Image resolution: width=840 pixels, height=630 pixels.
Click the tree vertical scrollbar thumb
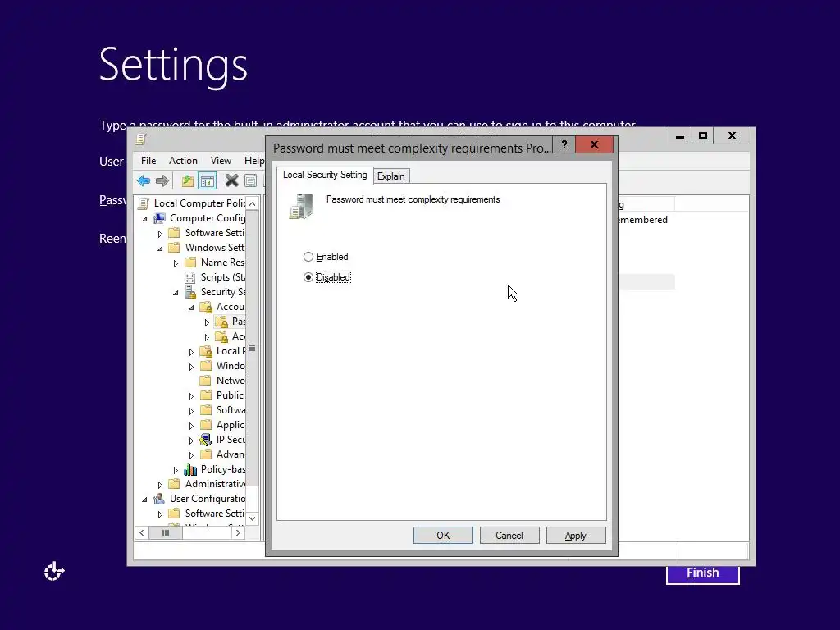coord(253,348)
